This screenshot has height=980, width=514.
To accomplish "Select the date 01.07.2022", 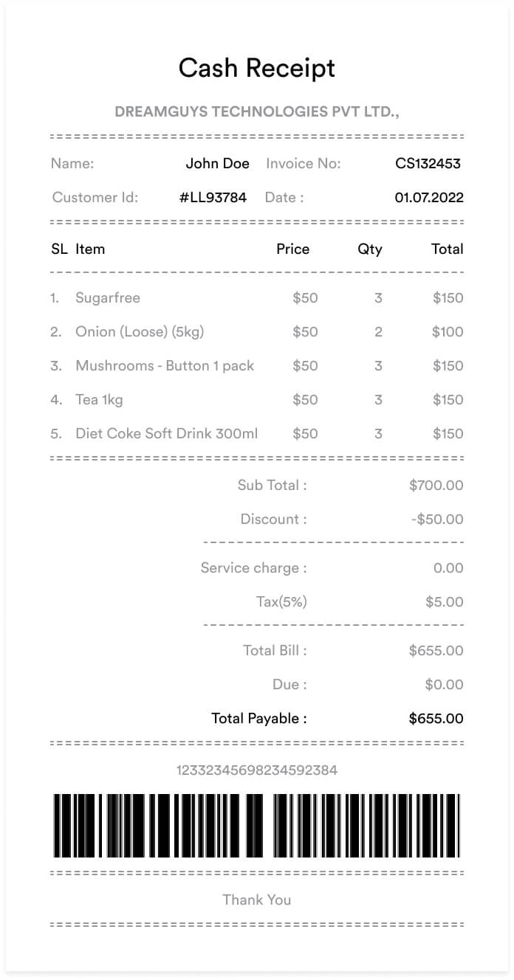I will tap(429, 198).
